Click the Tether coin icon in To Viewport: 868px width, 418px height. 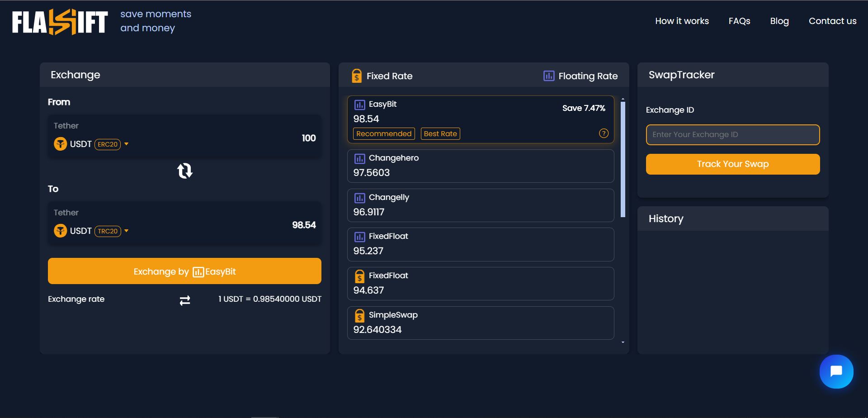(60, 231)
